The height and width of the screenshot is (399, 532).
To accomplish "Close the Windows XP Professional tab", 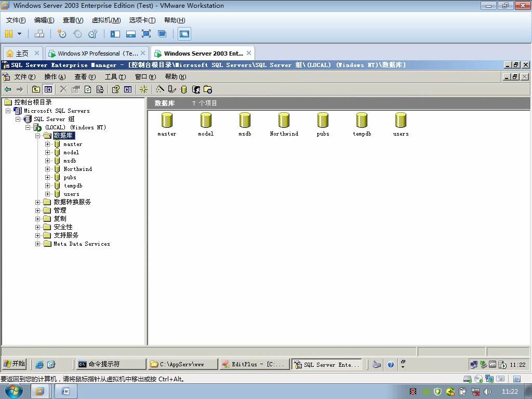I will click(x=143, y=53).
